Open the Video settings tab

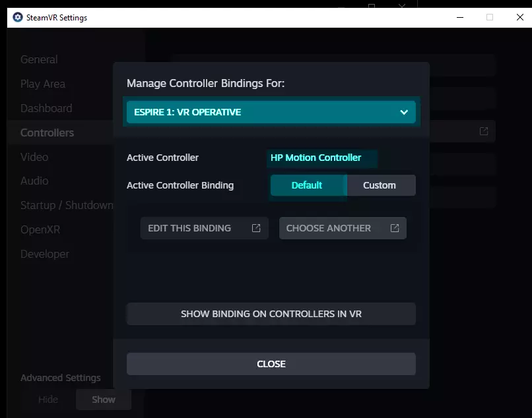tap(34, 157)
